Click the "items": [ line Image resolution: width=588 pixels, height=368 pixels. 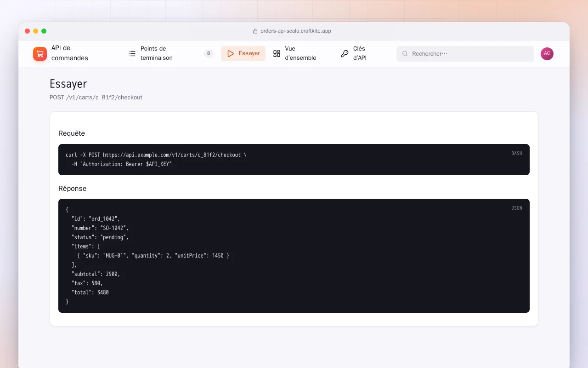[86, 247]
